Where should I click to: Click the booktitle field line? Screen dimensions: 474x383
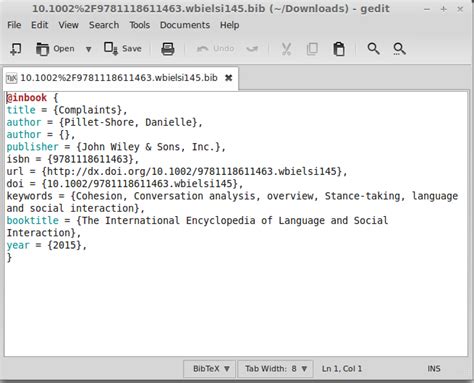tap(197, 221)
